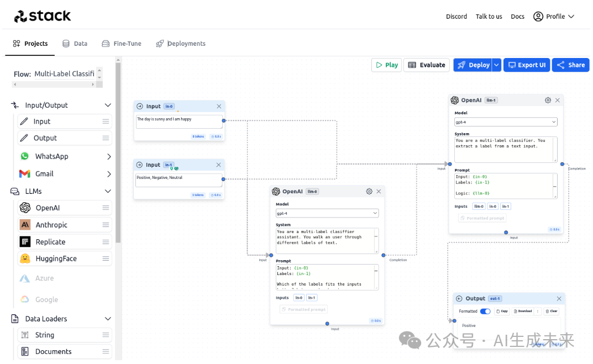This screenshot has width=593, height=364.
Task: Open the Discord link
Action: [x=456, y=16]
